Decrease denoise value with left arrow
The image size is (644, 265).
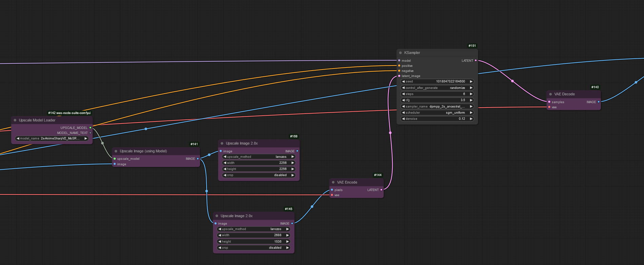coord(403,119)
